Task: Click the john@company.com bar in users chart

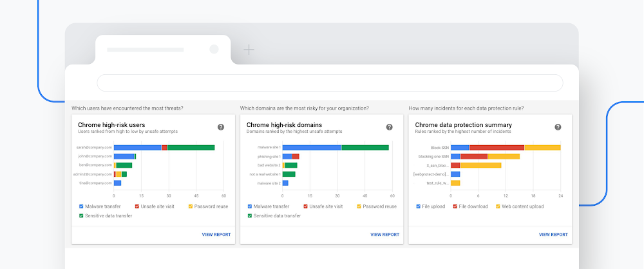Action: click(x=125, y=156)
